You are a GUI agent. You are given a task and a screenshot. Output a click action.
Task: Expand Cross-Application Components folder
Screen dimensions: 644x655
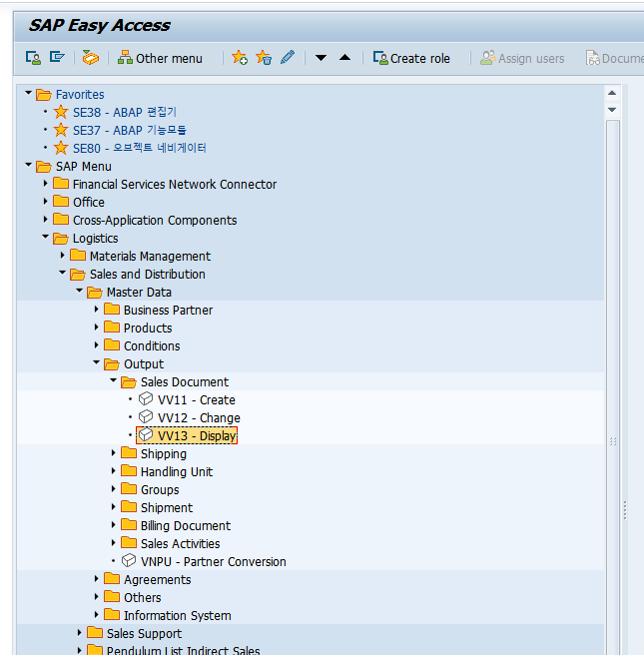point(46,219)
